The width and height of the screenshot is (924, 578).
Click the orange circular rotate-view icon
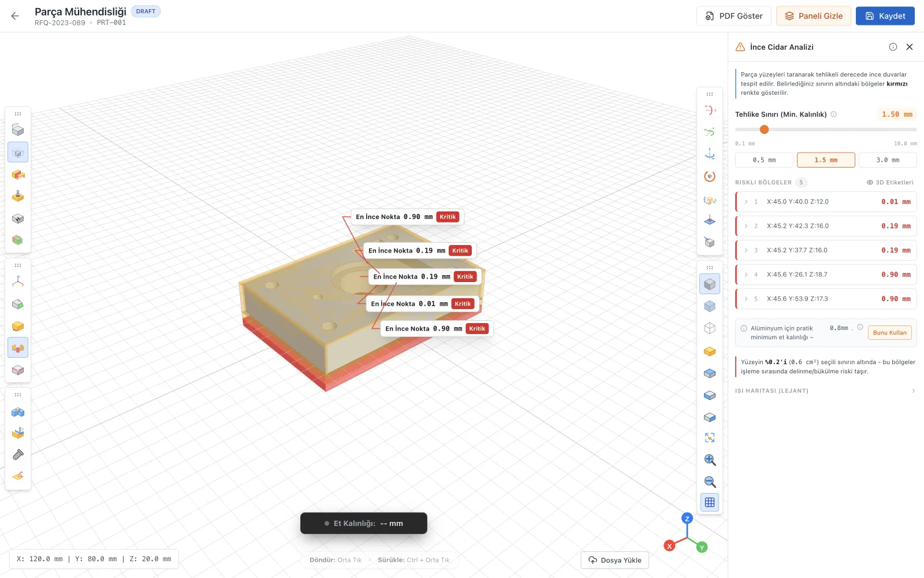coord(710,176)
